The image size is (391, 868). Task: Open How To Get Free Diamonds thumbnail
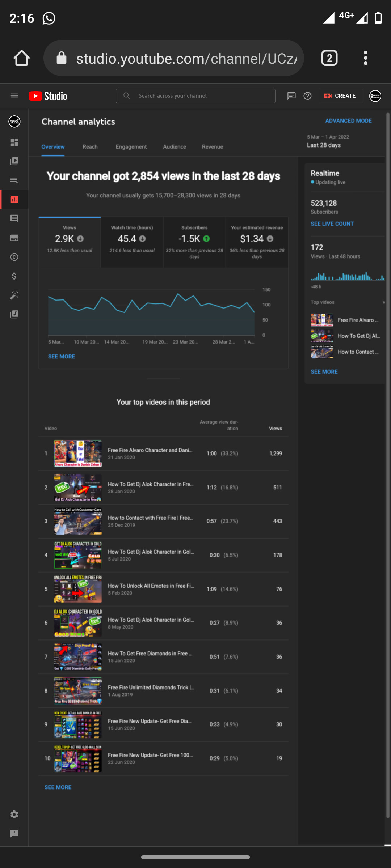pos(78,657)
